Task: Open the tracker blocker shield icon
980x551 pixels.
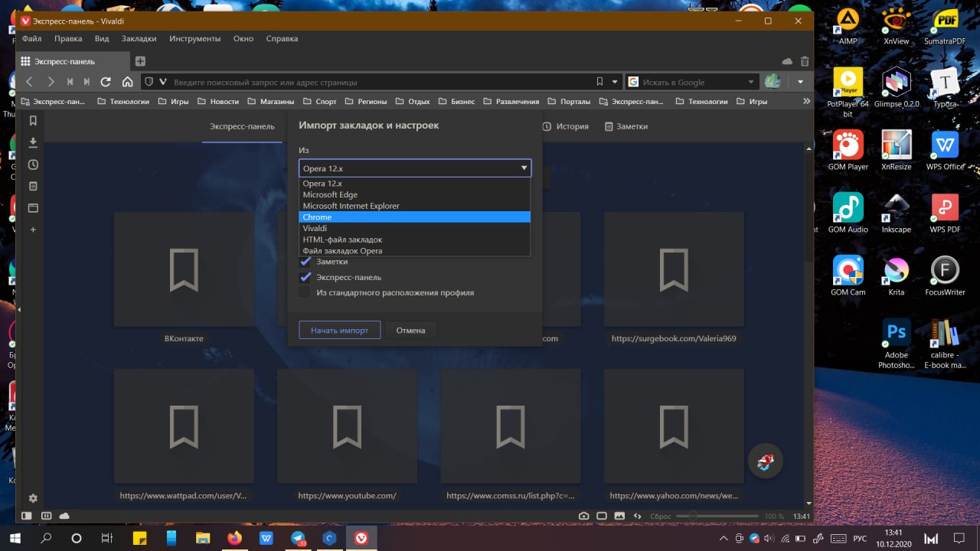Action: point(149,82)
